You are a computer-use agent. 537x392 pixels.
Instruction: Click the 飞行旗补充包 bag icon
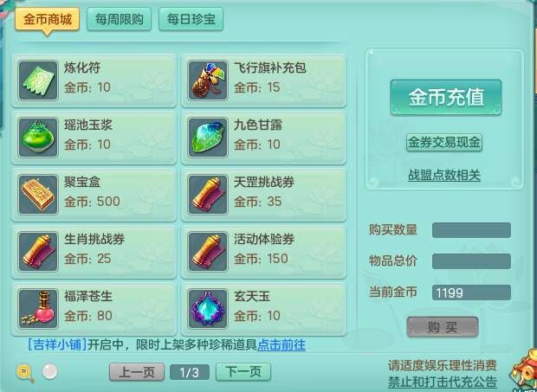(208, 80)
